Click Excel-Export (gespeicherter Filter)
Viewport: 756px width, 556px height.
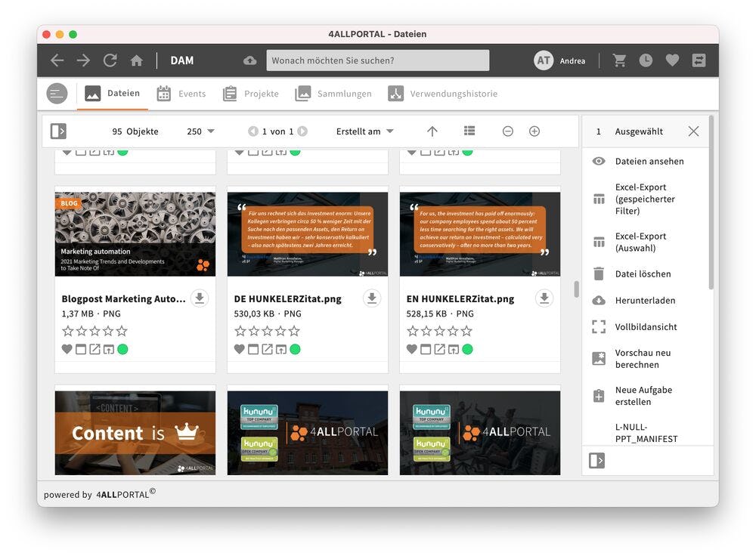(x=645, y=199)
